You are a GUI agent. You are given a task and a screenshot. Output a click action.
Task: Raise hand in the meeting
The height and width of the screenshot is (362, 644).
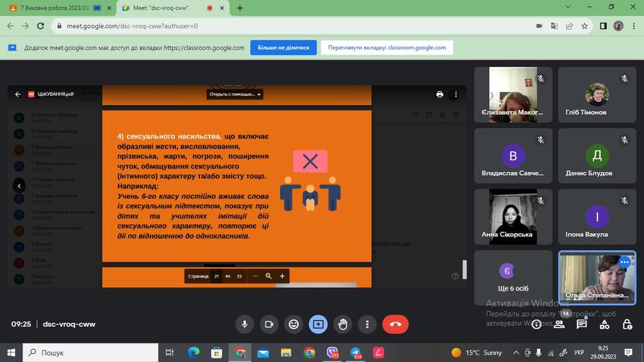point(343,324)
